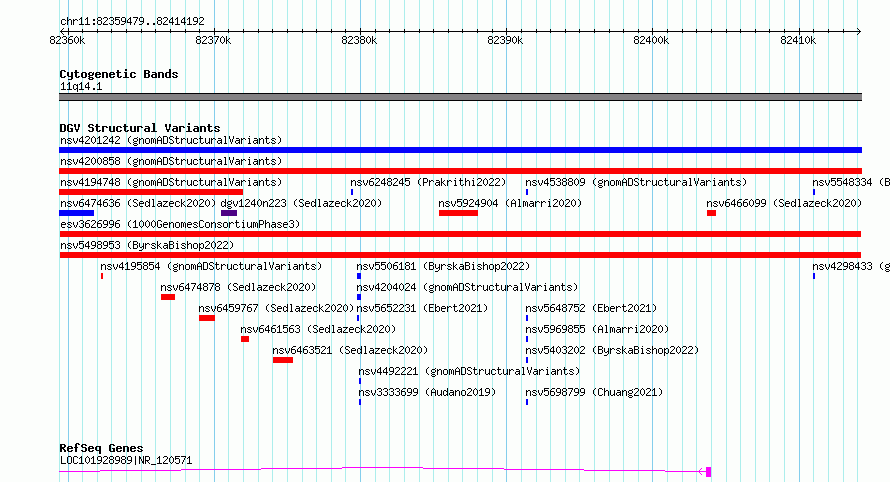Open the nsv4201242 gnomAD variant label
890x482 pixels.
[x=171, y=140]
